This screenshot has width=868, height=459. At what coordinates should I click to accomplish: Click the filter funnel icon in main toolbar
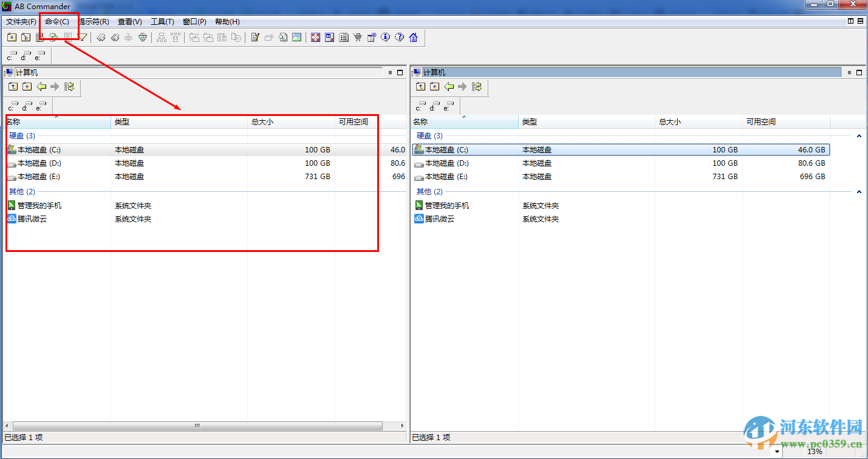pyautogui.click(x=83, y=38)
